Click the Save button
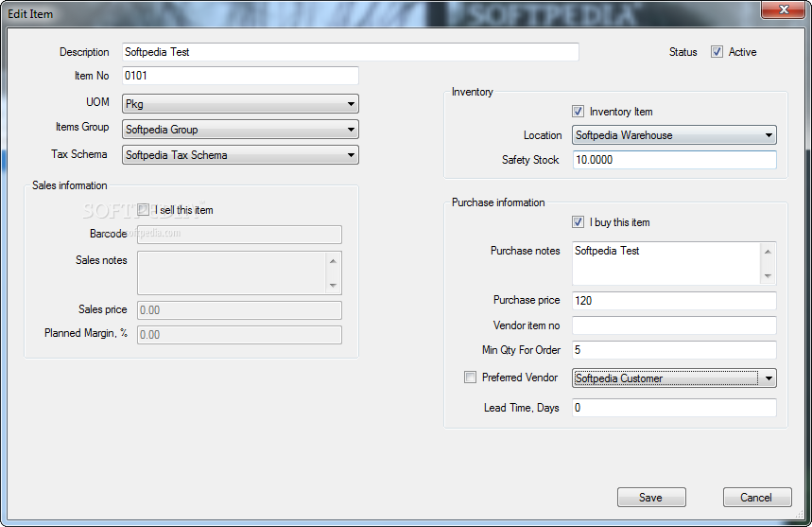 coord(651,498)
